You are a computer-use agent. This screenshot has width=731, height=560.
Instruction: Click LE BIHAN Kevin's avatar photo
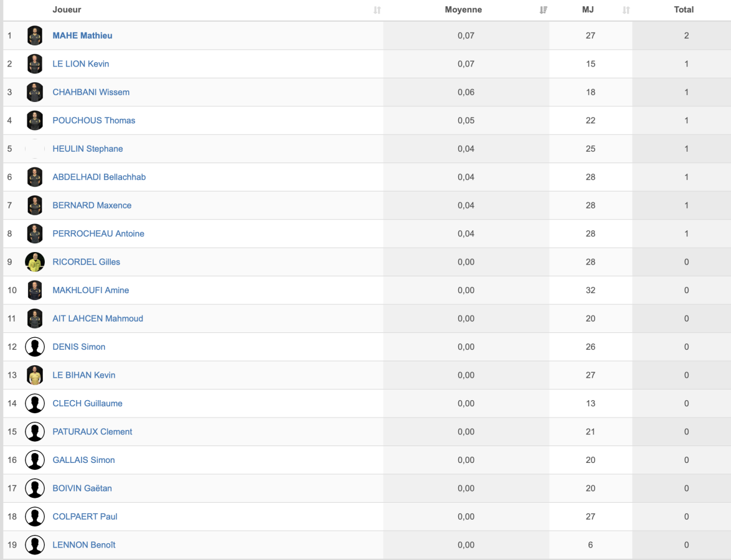pos(35,375)
